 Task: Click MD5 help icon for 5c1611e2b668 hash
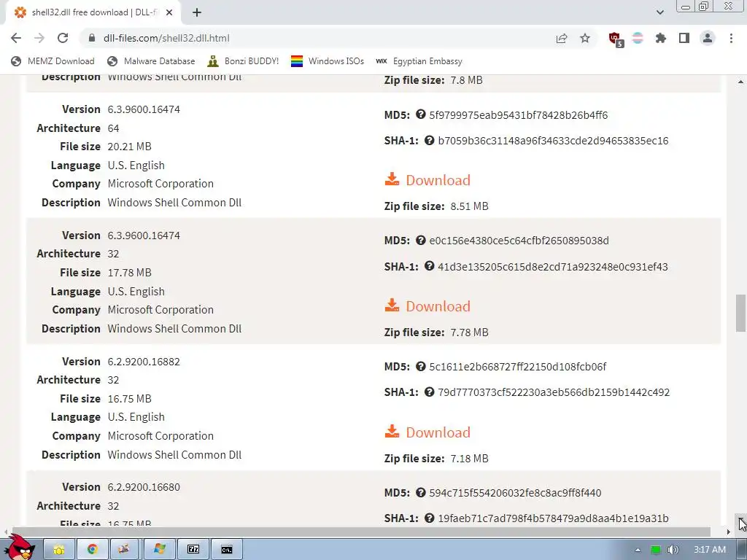click(x=420, y=366)
